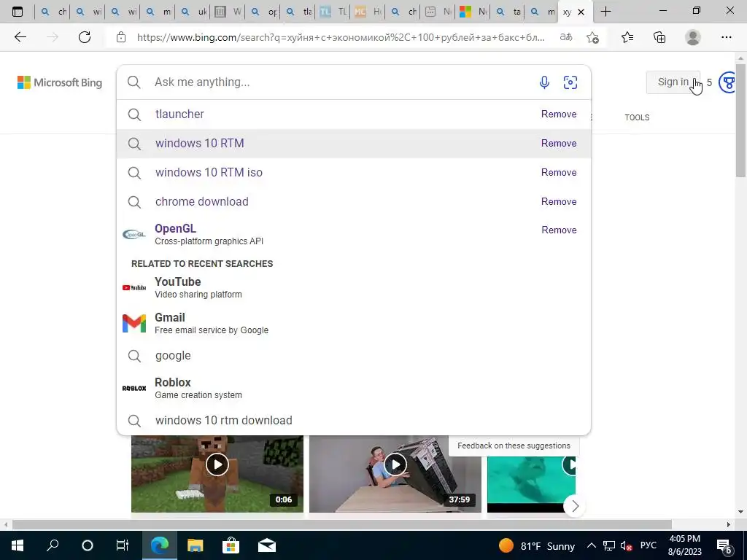Viewport: 747px width, 560px height.
Task: Open the Favorites list icon
Action: pos(627,37)
